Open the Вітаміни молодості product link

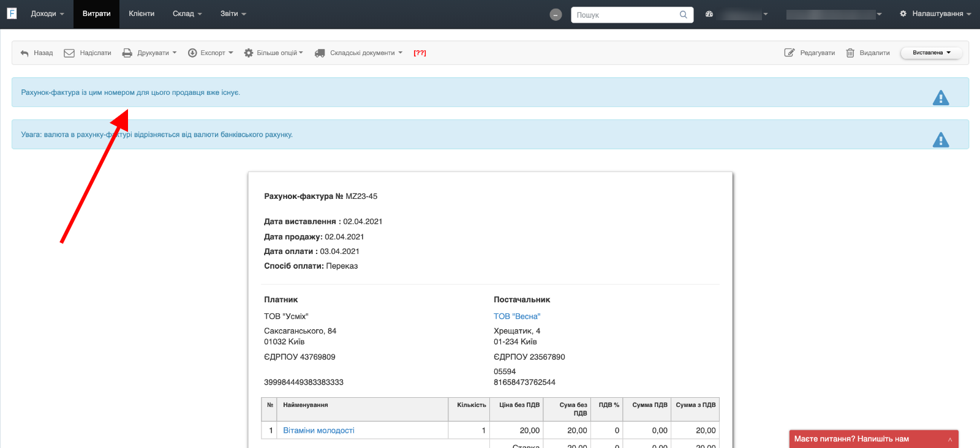318,430
